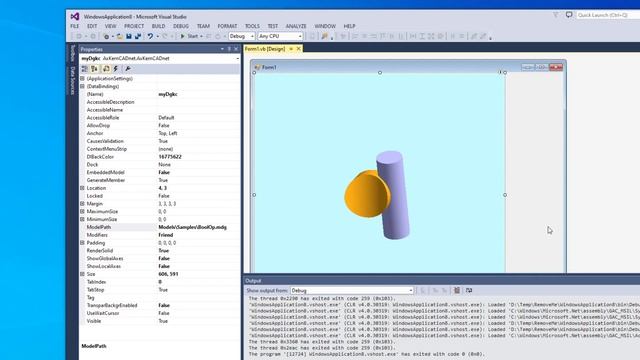Screen dimensions: 640x360
Task: Click the Save icon in the toolbar
Action: [x=129, y=36]
